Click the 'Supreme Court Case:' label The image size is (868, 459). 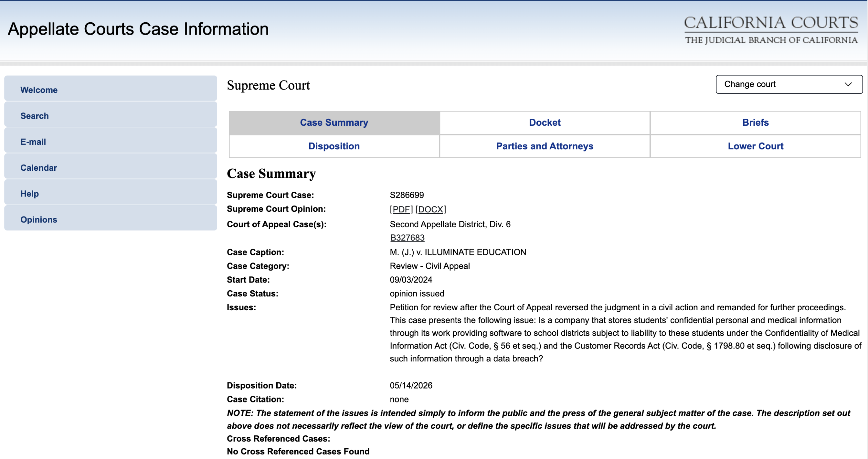click(271, 195)
